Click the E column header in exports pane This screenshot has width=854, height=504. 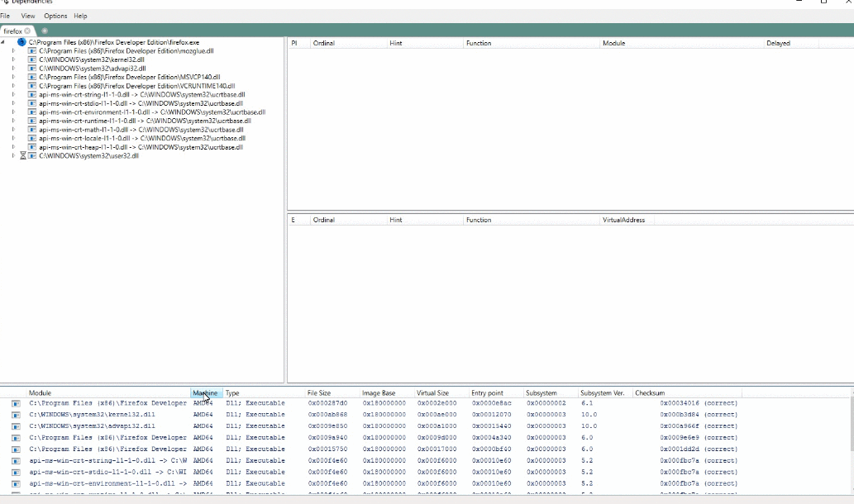pyautogui.click(x=298, y=220)
